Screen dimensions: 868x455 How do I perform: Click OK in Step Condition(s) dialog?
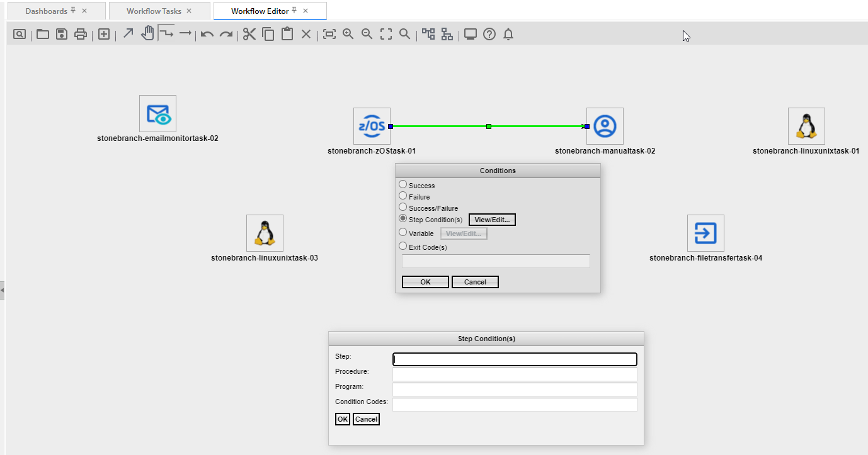tap(342, 419)
